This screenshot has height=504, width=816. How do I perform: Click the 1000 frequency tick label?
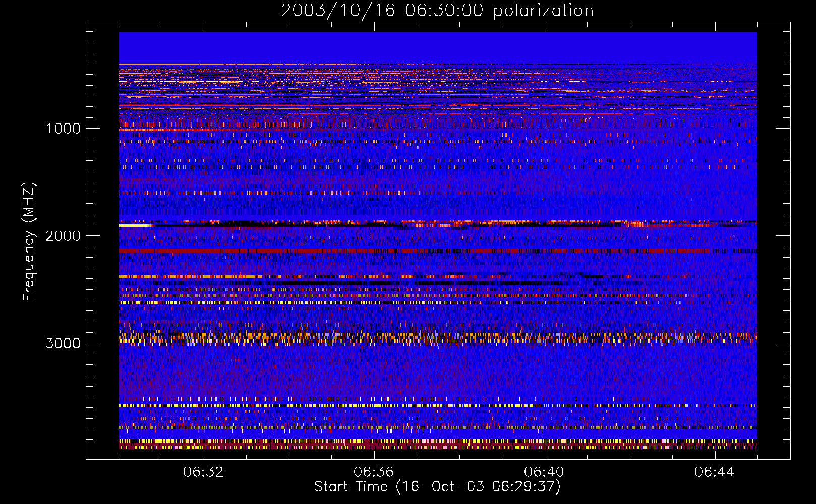tap(63, 129)
